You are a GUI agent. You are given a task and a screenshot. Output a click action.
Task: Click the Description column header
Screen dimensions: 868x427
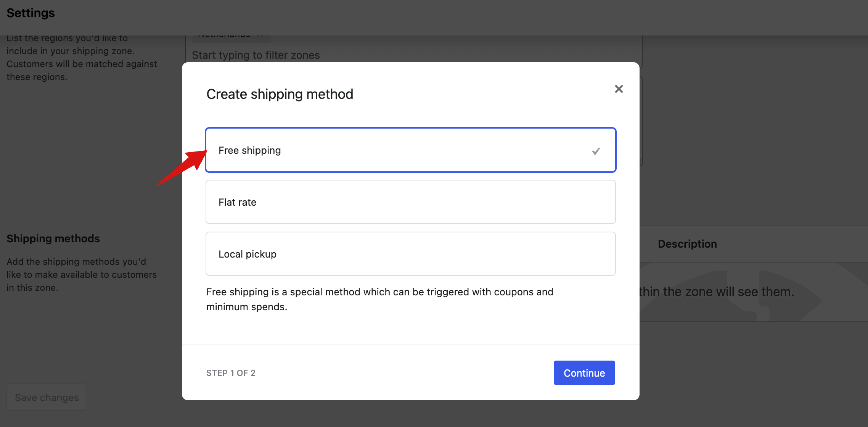click(687, 243)
